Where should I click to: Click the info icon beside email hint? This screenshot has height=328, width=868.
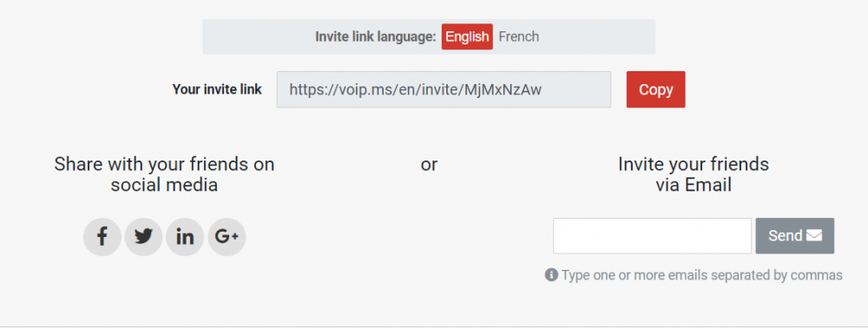551,275
